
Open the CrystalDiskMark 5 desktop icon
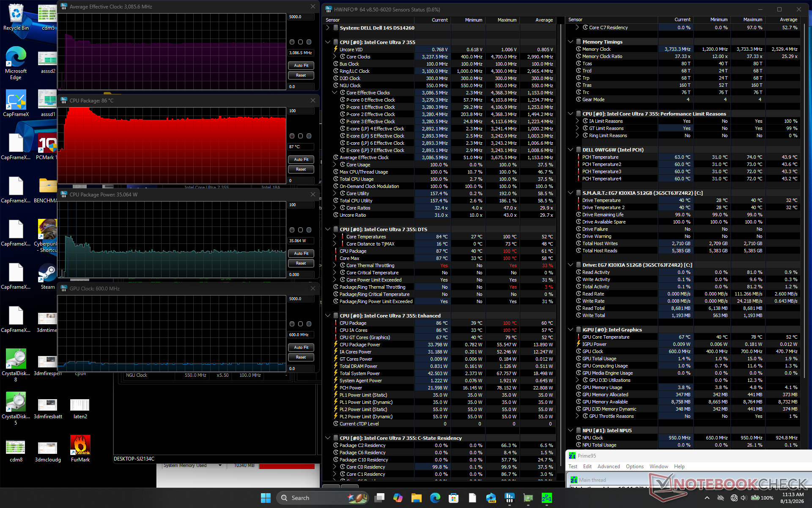tap(16, 408)
